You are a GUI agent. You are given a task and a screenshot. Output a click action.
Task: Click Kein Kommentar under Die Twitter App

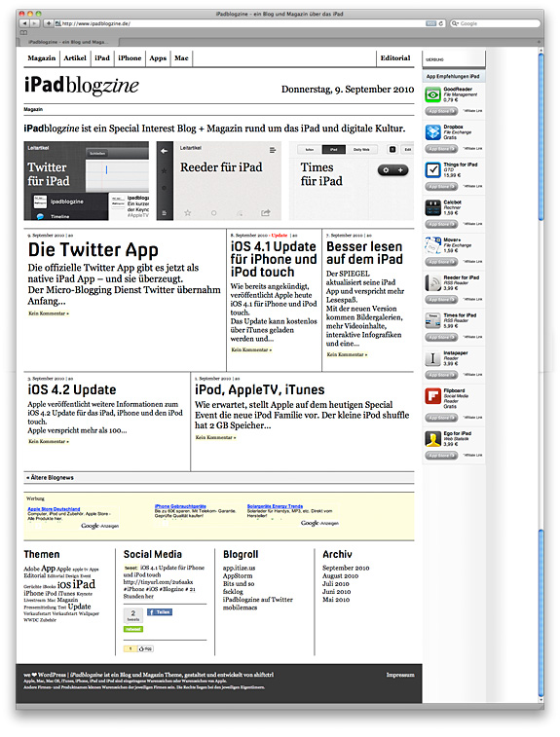49,313
